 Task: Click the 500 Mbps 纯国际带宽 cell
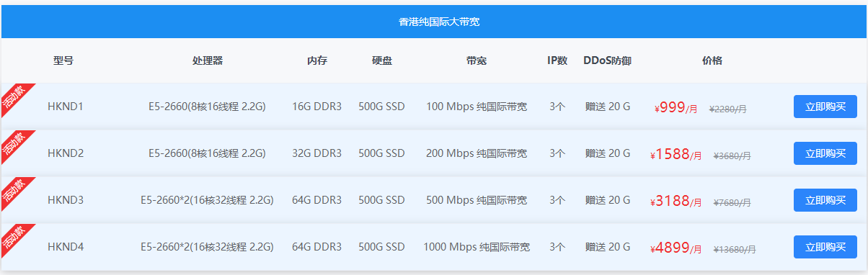pyautogui.click(x=477, y=200)
